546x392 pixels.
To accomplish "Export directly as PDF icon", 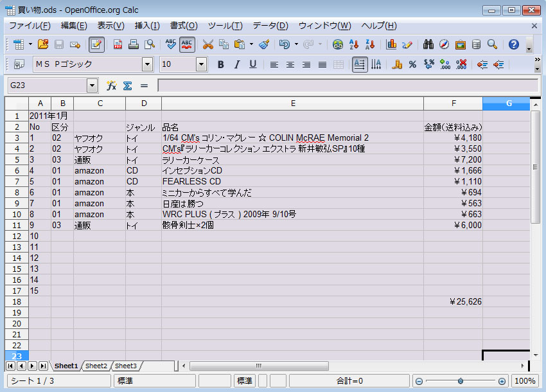I will (x=118, y=44).
